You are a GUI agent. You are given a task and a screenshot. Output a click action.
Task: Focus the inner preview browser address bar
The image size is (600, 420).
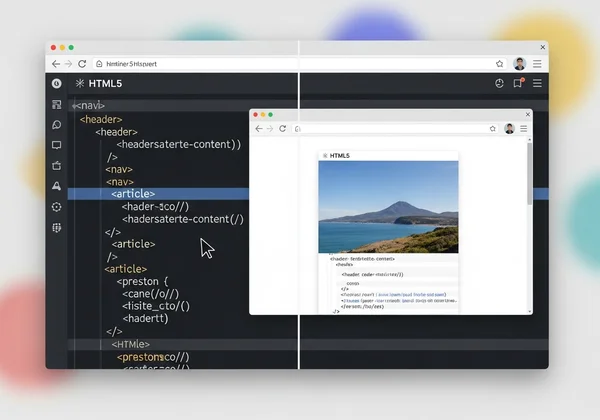395,129
